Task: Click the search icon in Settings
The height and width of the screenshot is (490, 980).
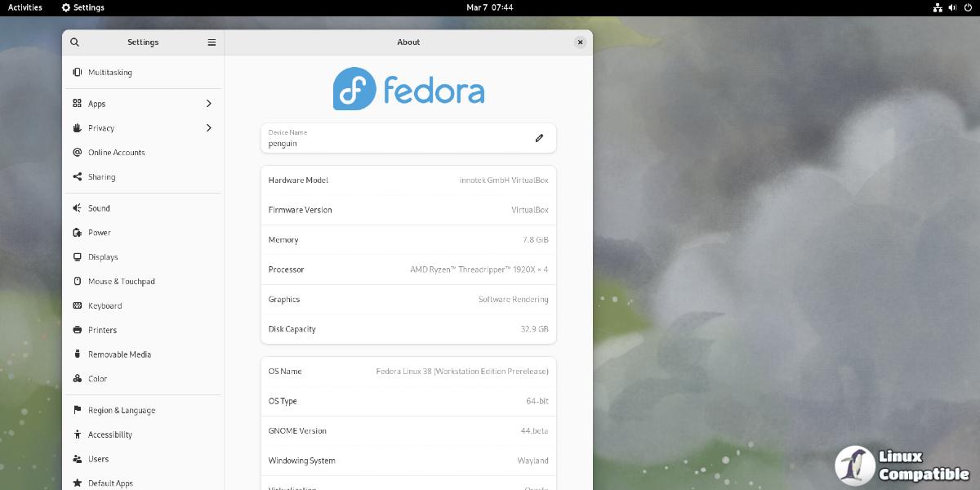Action: point(75,42)
